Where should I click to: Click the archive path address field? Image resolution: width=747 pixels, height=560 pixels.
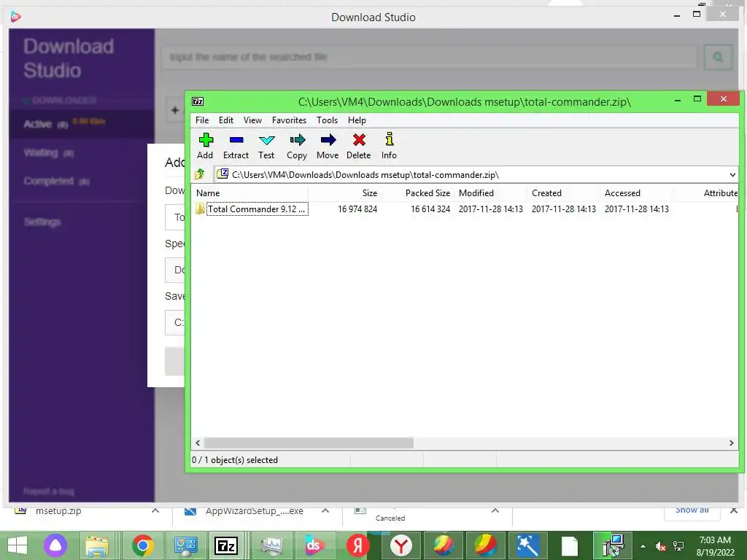(x=471, y=175)
